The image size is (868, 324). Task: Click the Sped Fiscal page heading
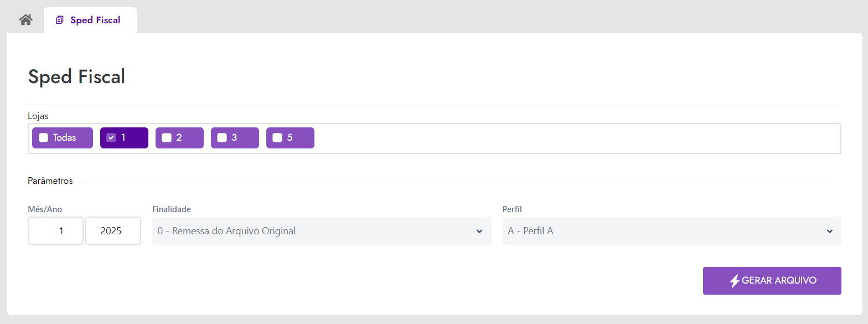tap(76, 77)
